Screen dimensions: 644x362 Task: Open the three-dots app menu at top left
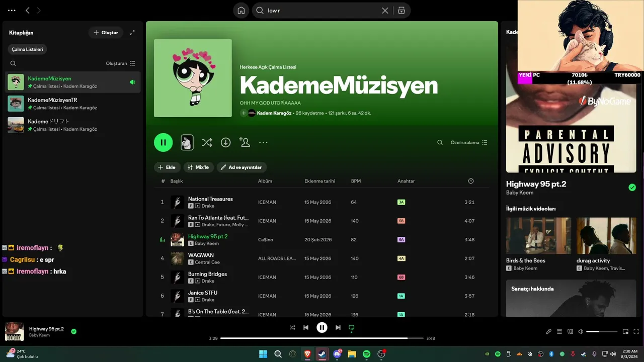tap(12, 10)
